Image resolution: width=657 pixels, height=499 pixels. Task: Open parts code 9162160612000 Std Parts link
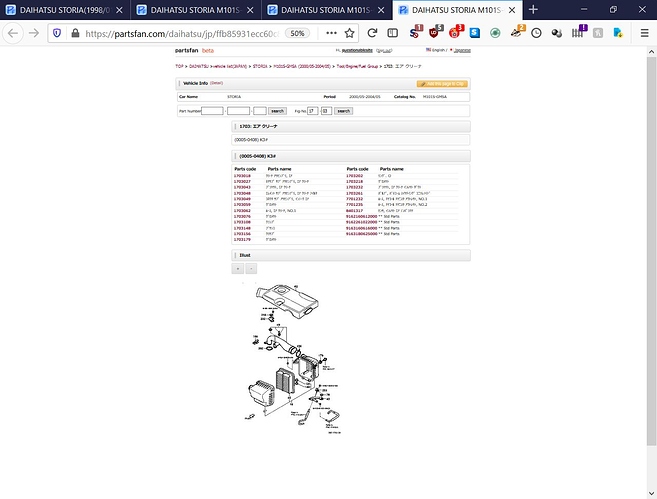click(x=362, y=217)
